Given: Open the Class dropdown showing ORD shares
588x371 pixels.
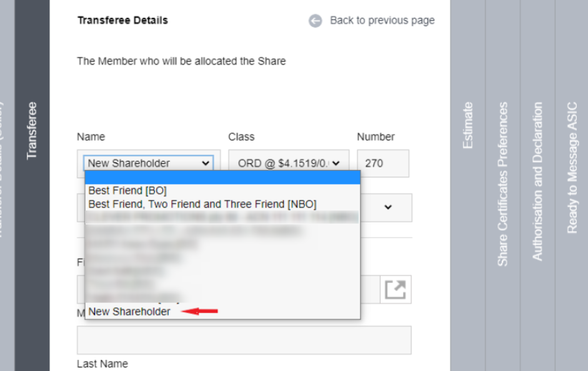Looking at the screenshot, I should pyautogui.click(x=289, y=162).
